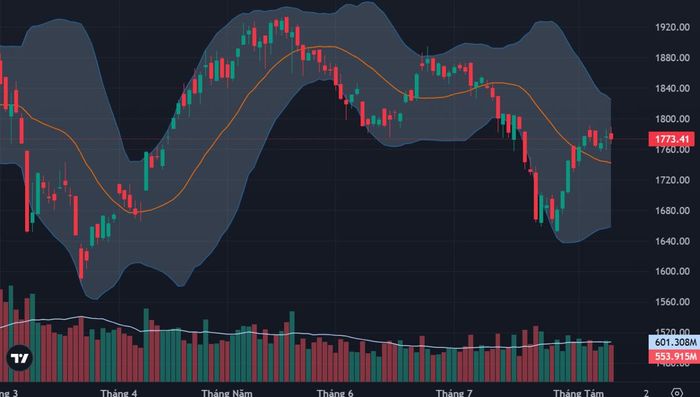Select the red 1773.41 current price label
Image resolution: width=700 pixels, height=397 pixels.
click(671, 139)
